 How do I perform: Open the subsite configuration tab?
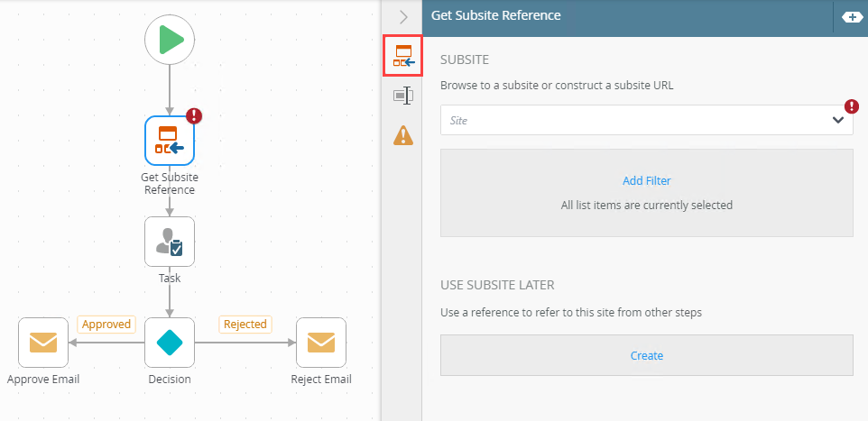click(x=402, y=57)
